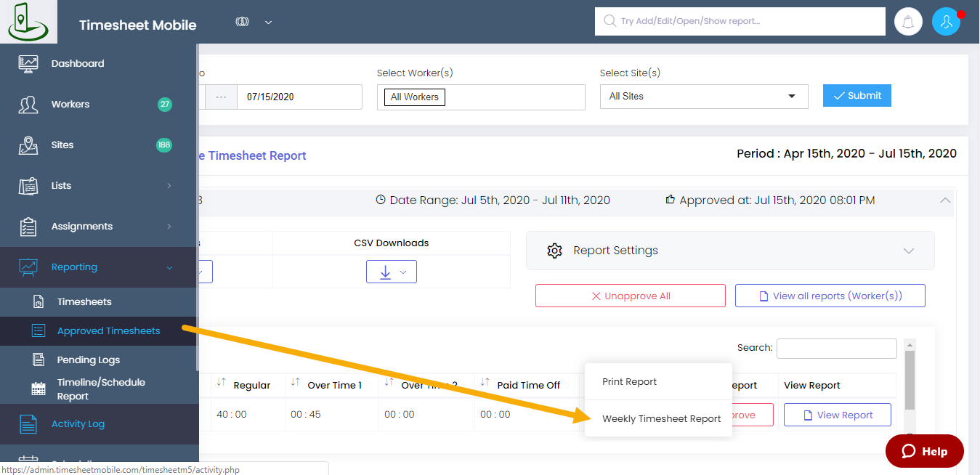
Task: Click the All Workers tag
Action: [x=415, y=97]
